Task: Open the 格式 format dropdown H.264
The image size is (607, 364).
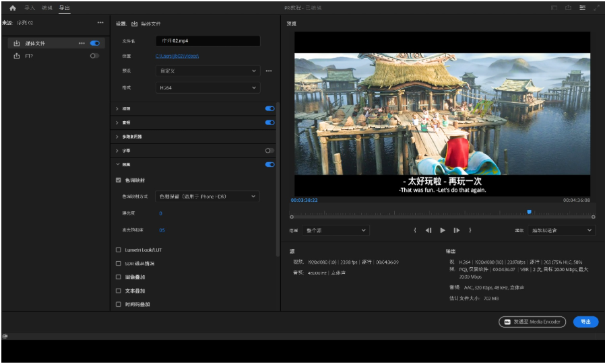Action: click(x=208, y=88)
